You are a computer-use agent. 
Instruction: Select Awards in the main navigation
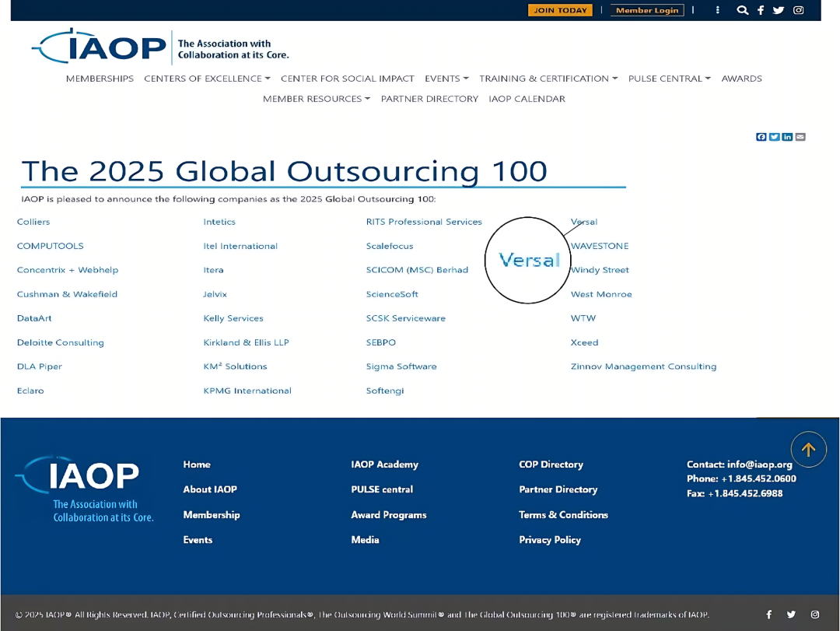click(x=741, y=79)
